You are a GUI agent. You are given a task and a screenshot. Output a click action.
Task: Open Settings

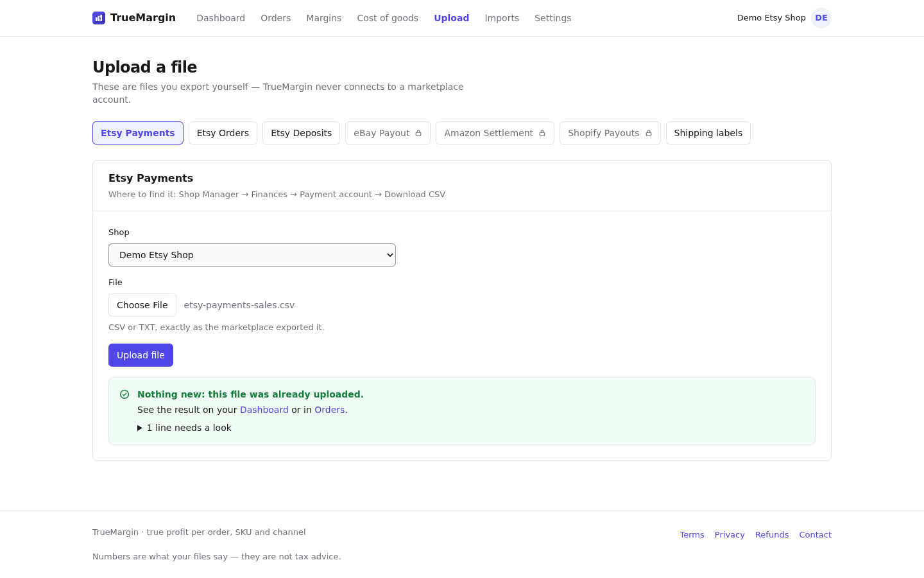[x=553, y=18]
